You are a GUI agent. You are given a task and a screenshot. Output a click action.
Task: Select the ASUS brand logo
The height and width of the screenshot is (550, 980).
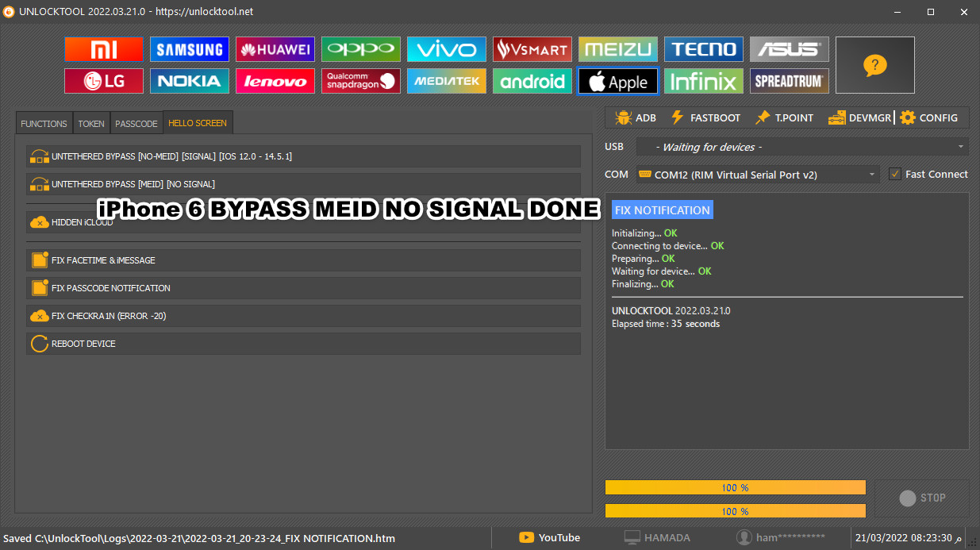click(x=790, y=49)
